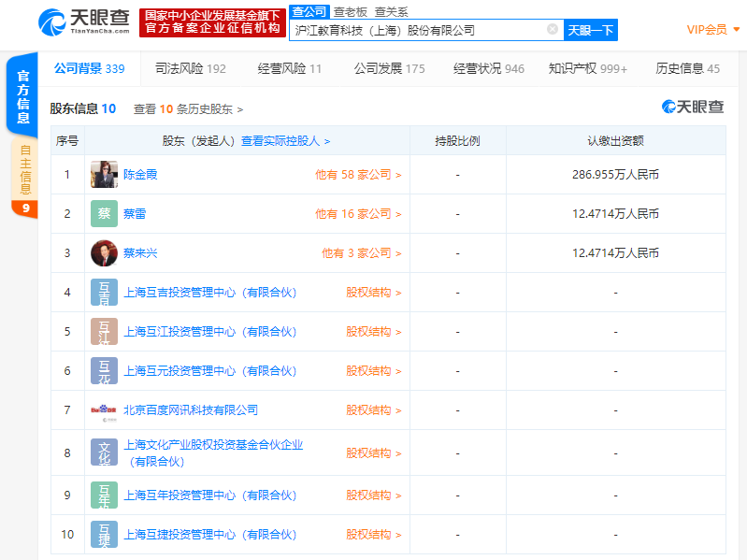Open the VIP会员 dropdown menu
The height and width of the screenshot is (560, 747).
[713, 30]
